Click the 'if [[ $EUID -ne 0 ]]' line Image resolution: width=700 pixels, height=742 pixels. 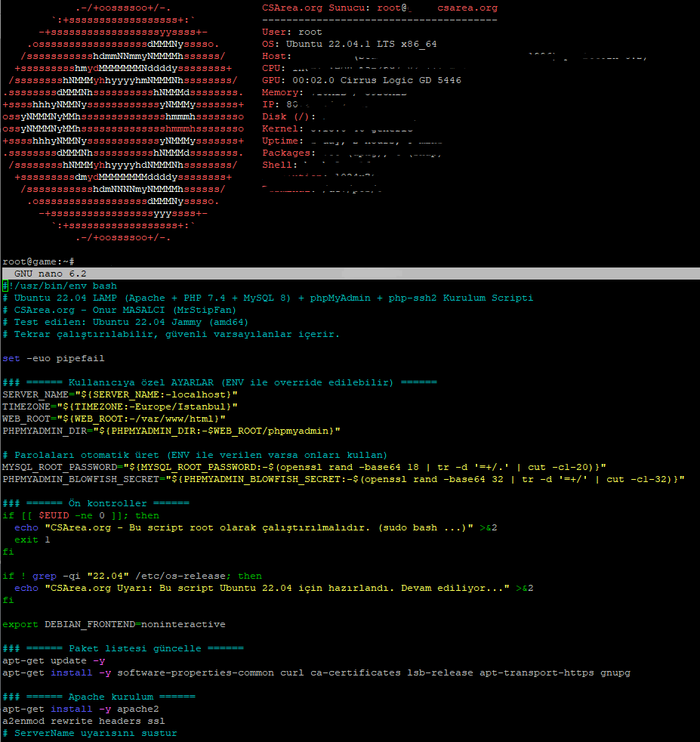pos(81,515)
